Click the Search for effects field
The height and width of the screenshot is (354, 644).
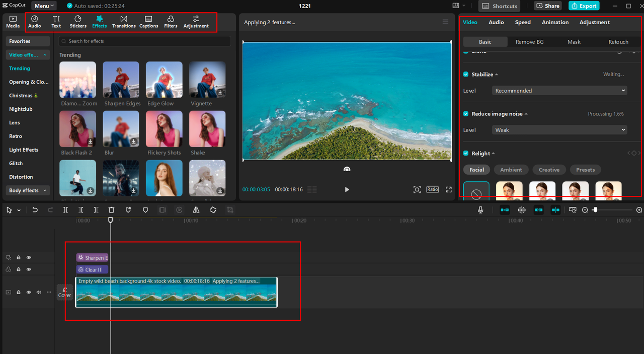point(145,41)
